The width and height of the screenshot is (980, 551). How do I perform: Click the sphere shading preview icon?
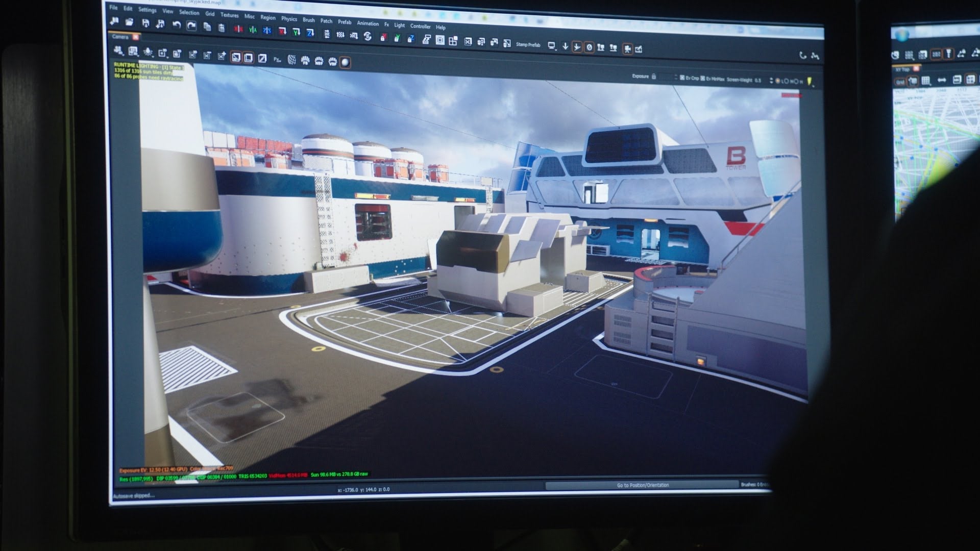click(346, 62)
